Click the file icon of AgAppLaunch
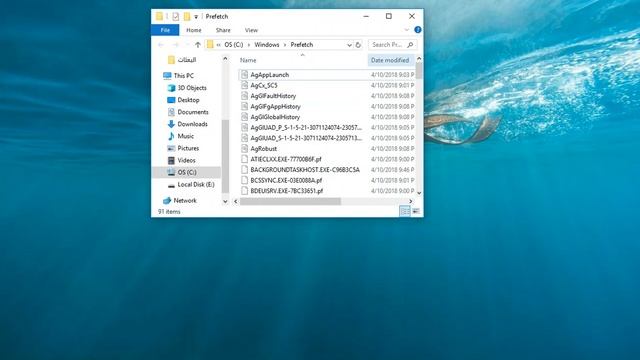This screenshot has height=360, width=640. click(x=244, y=75)
